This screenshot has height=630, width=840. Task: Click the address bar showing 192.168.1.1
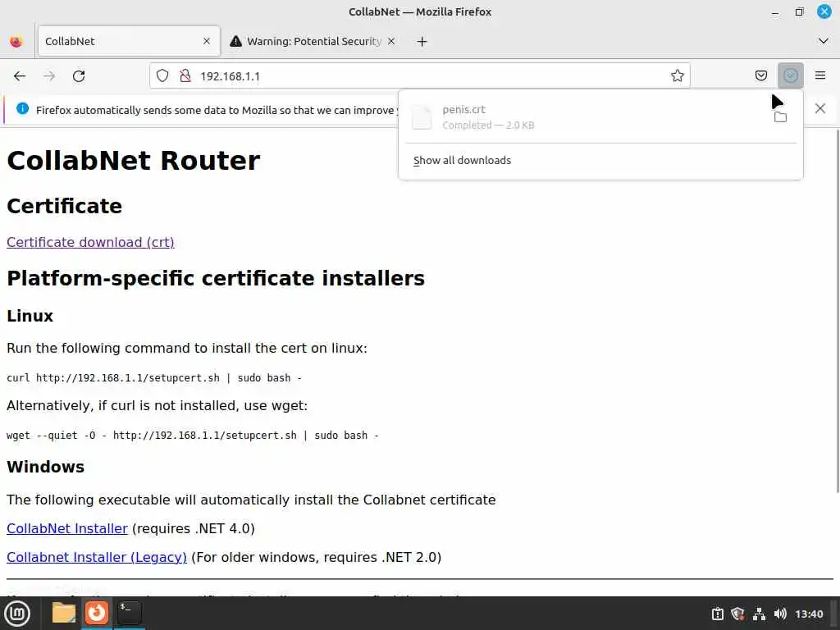click(x=419, y=75)
